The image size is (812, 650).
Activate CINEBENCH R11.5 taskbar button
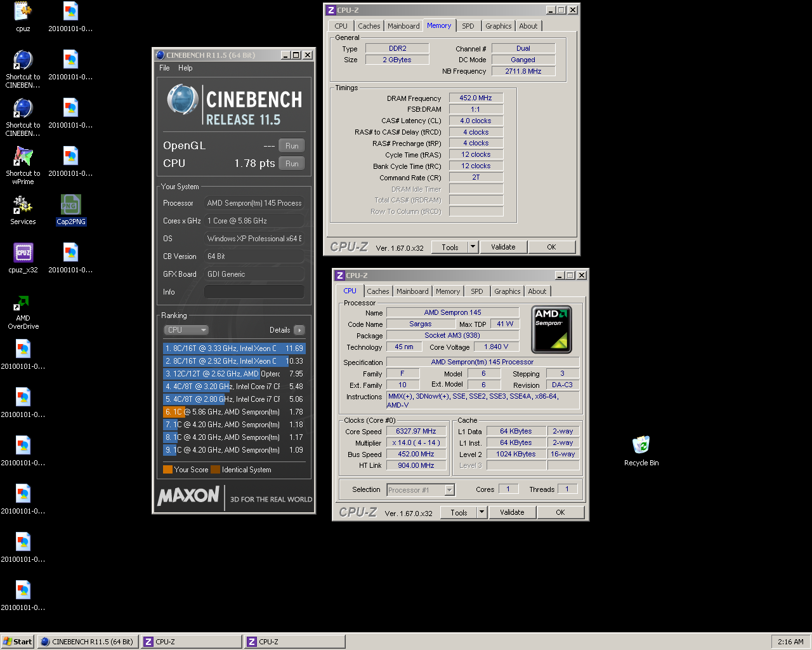click(x=88, y=642)
